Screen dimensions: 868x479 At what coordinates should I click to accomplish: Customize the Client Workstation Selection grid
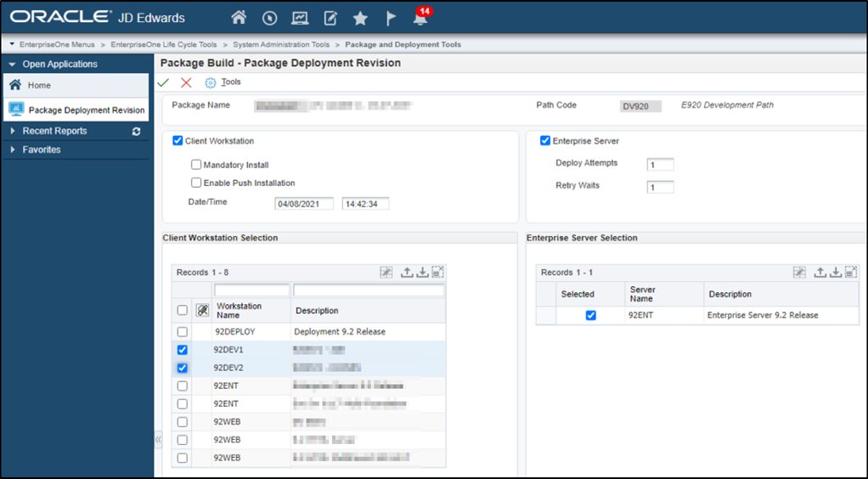(x=386, y=272)
